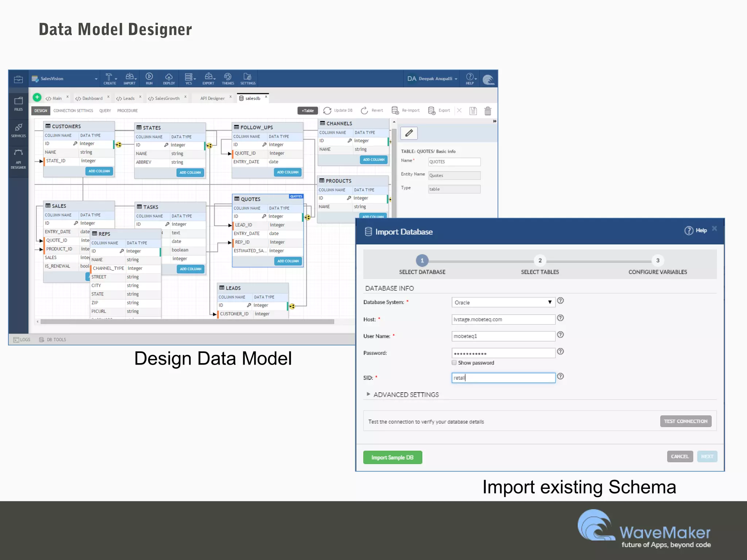Click Add Column in CUSTOMERS table

pyautogui.click(x=99, y=171)
